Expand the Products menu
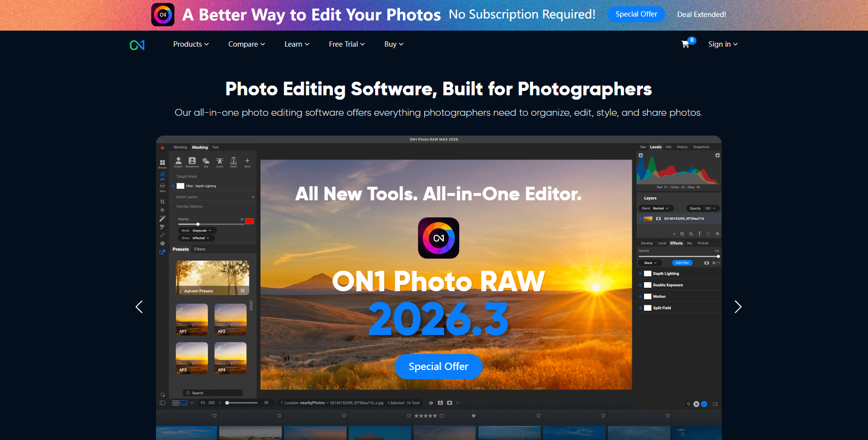 tap(191, 44)
